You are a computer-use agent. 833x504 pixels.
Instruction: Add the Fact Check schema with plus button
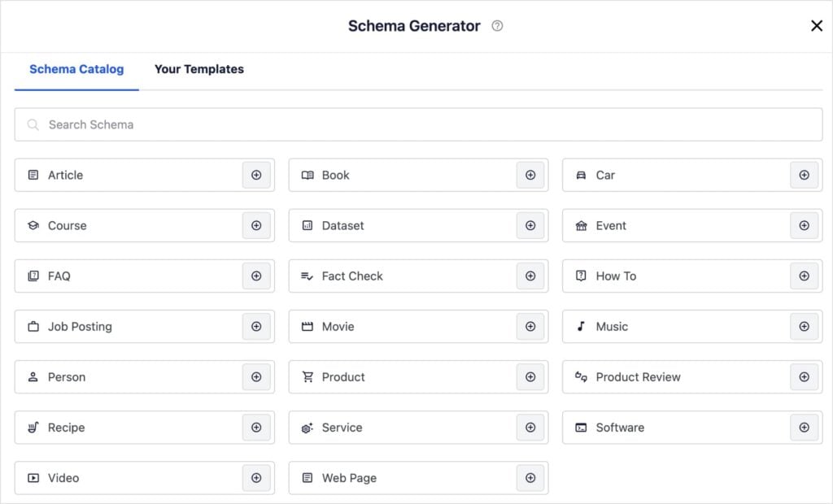point(530,276)
